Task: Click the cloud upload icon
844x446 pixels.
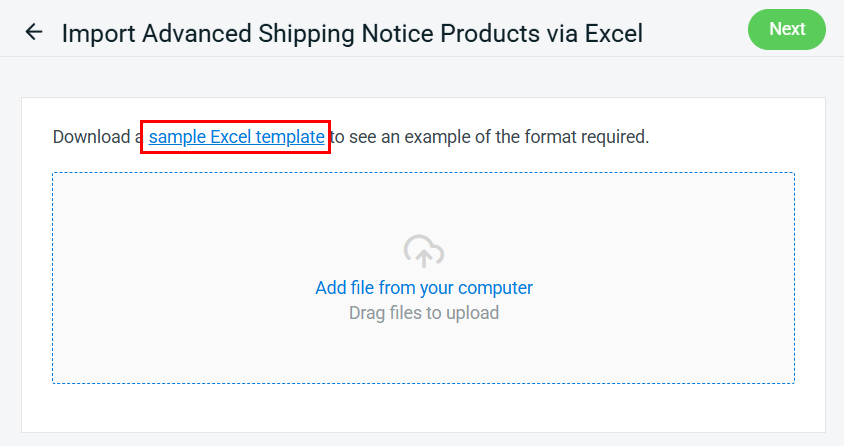Action: tap(423, 252)
